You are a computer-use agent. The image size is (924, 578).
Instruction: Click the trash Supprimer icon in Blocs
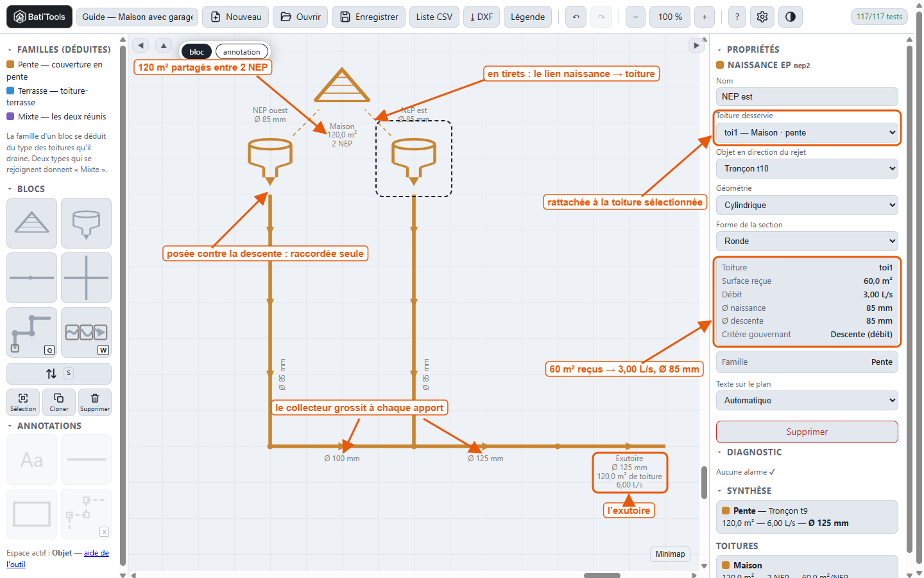pos(95,402)
